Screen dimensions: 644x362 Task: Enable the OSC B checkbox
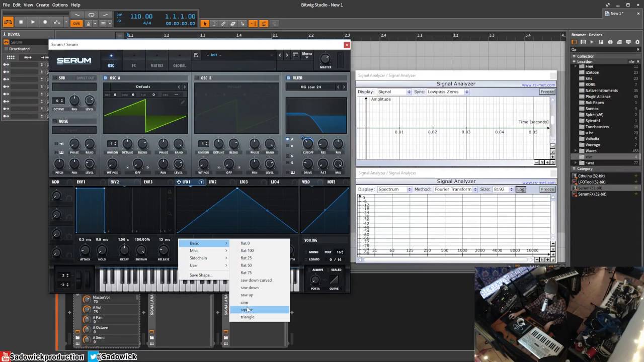click(x=196, y=78)
